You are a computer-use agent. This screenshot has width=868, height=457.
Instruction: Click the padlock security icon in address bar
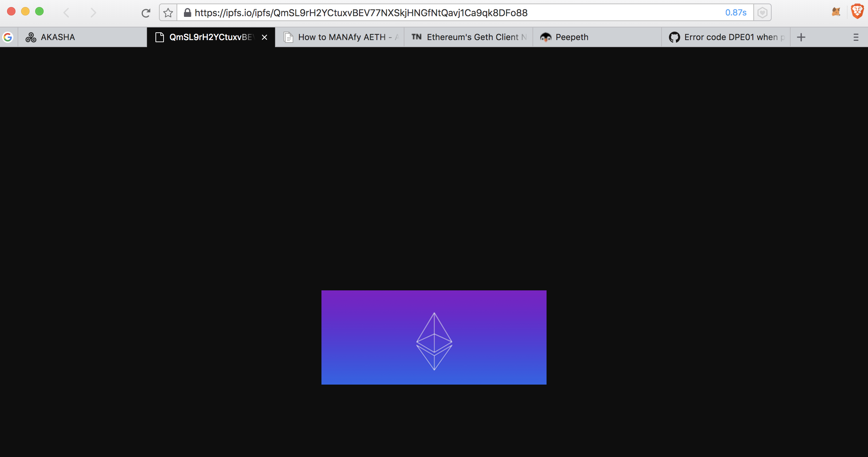coord(187,13)
